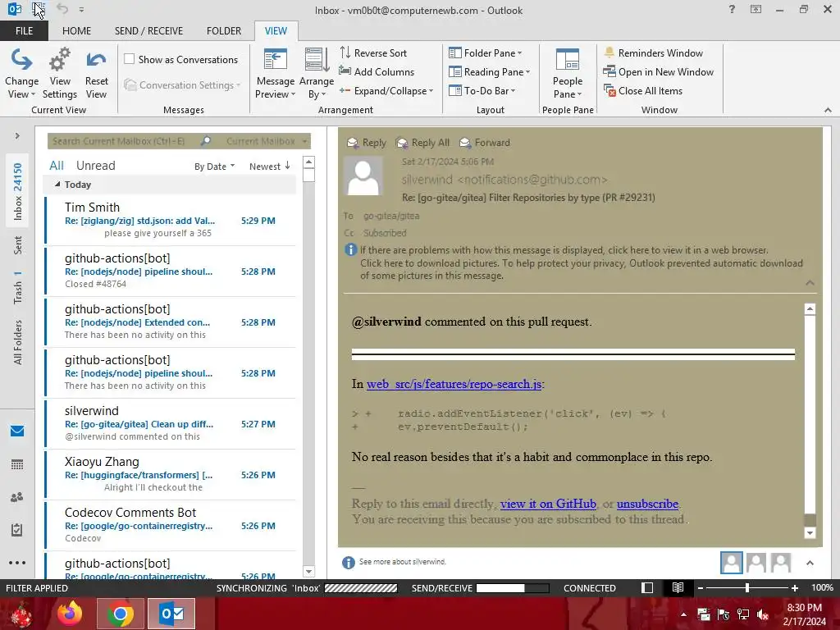Open the To-Do Bar dropdown
Viewport: 840px width, 630px height.
[x=482, y=91]
